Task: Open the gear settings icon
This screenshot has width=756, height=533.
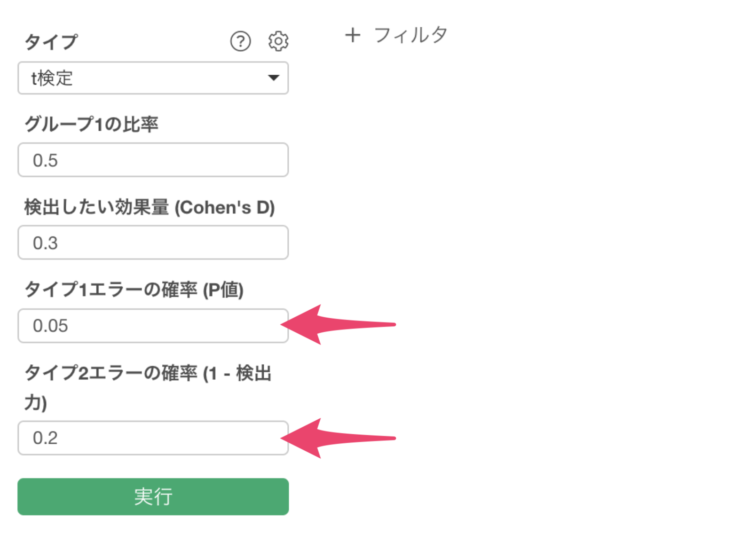Action: (278, 41)
